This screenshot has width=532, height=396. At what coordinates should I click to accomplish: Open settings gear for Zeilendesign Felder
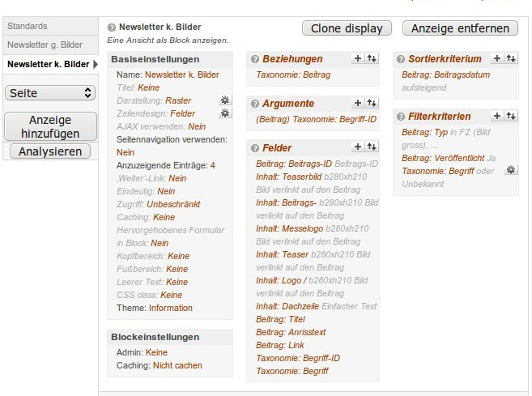(x=225, y=113)
